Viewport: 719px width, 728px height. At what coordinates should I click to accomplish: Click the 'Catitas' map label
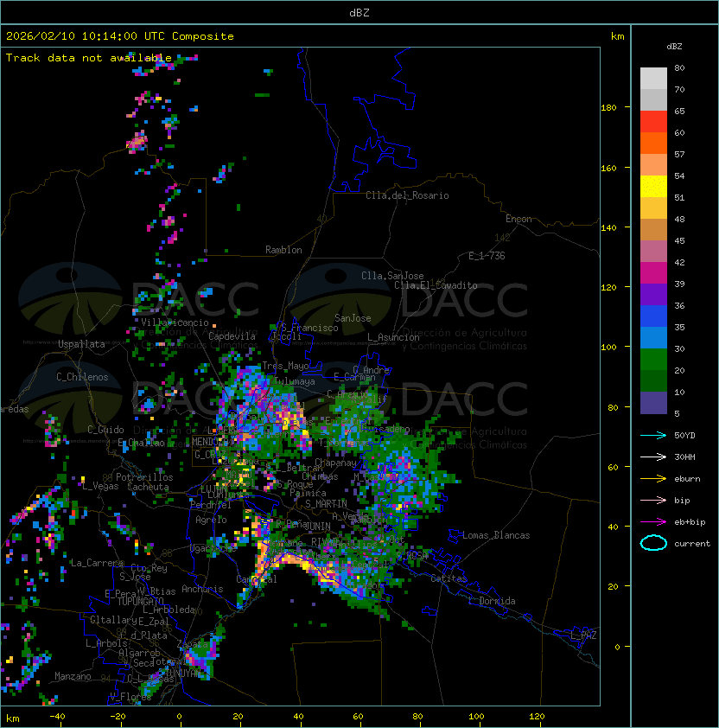(x=449, y=579)
